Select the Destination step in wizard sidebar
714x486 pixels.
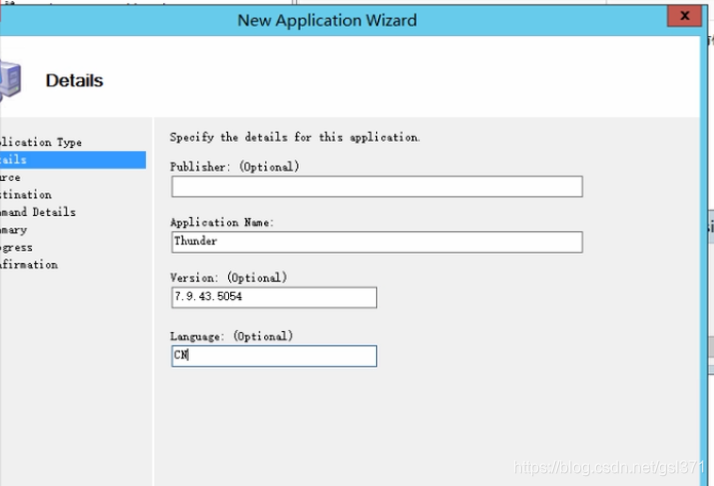click(26, 194)
